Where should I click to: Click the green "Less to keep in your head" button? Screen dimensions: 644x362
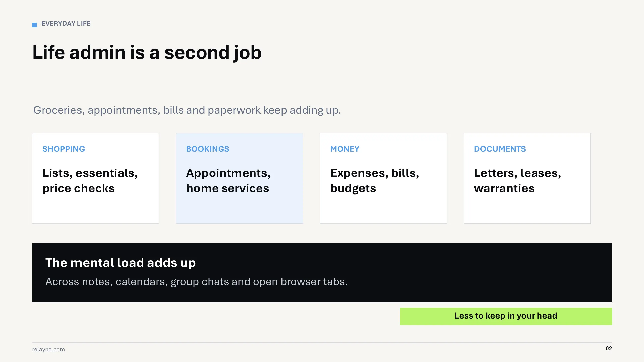coord(506,316)
